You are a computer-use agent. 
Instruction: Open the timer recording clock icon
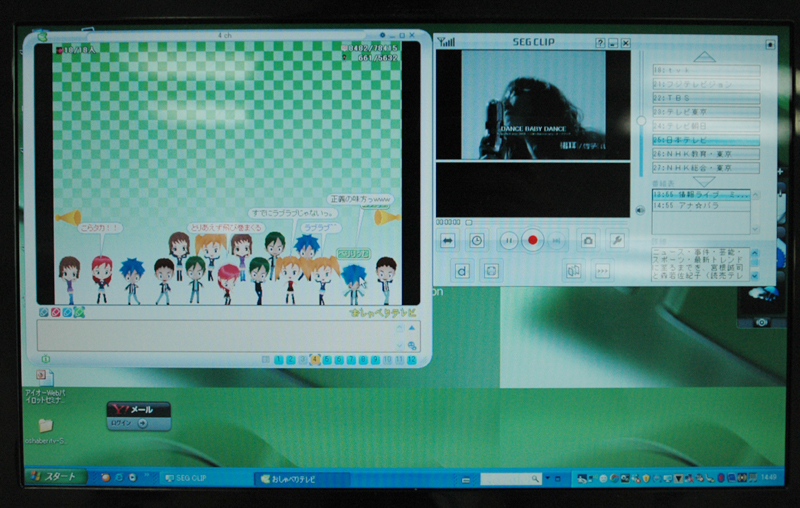477,240
